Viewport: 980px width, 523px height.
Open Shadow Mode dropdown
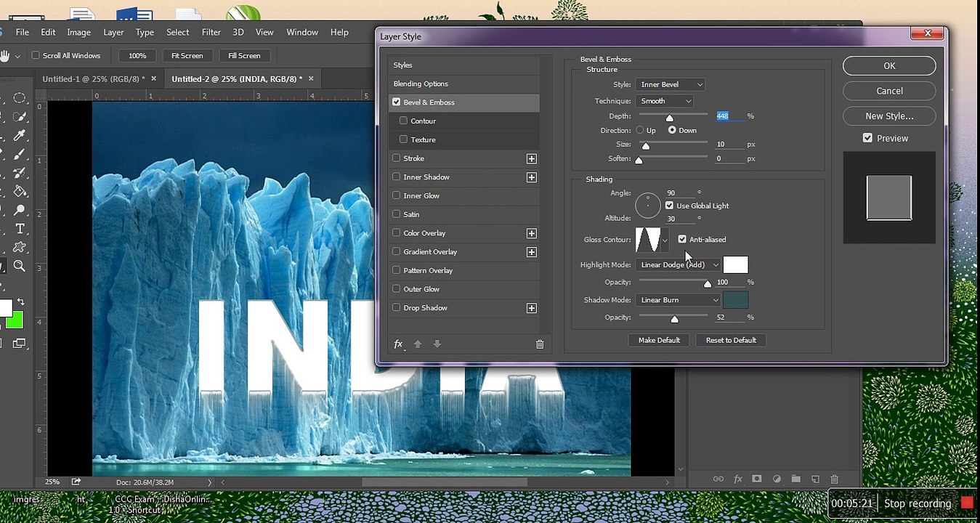pos(678,300)
